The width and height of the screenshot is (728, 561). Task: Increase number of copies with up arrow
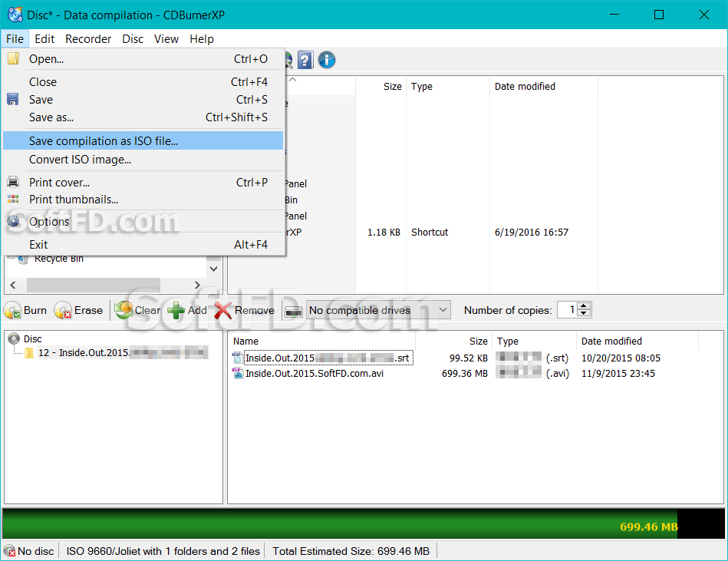pyautogui.click(x=584, y=306)
